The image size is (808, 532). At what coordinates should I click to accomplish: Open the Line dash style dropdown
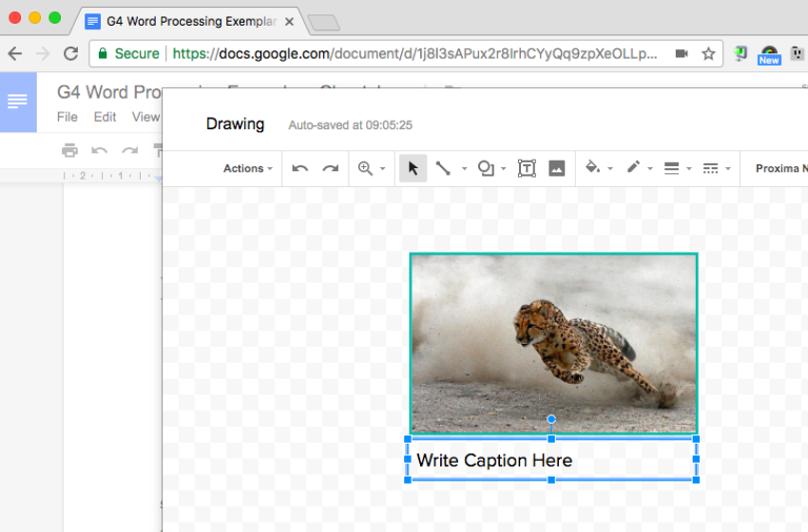pyautogui.click(x=711, y=168)
